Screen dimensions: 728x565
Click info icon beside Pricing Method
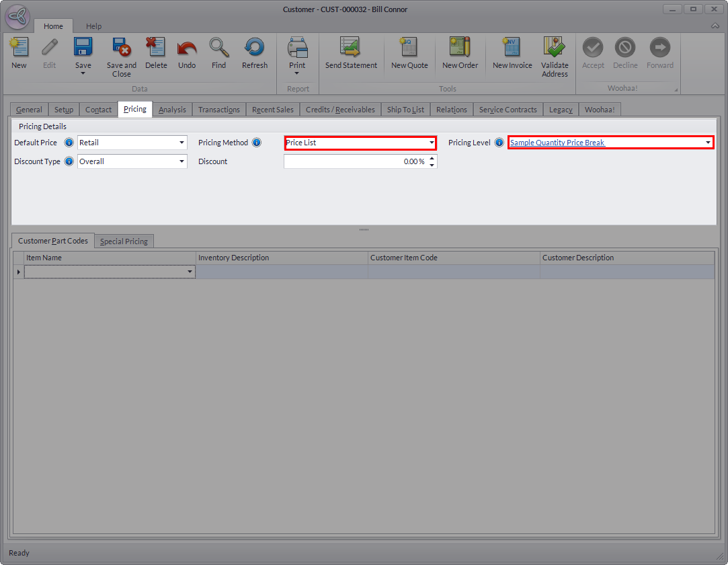[x=256, y=143]
